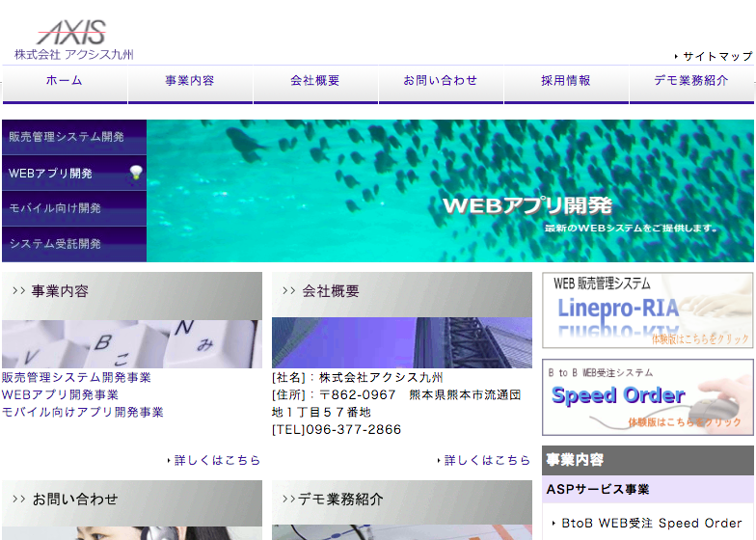
Task: Go to the 会社概要 navigation tab
Action: [314, 81]
